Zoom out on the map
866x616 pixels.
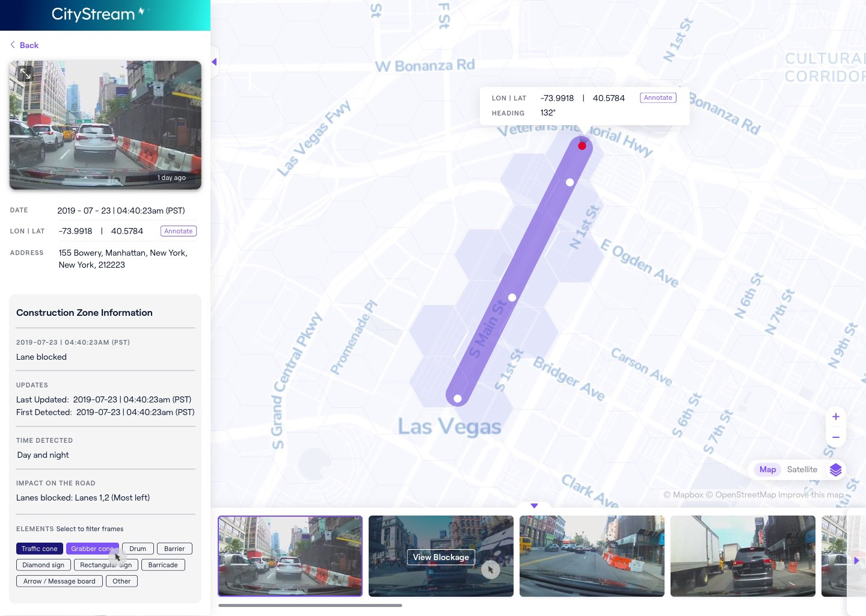(836, 437)
